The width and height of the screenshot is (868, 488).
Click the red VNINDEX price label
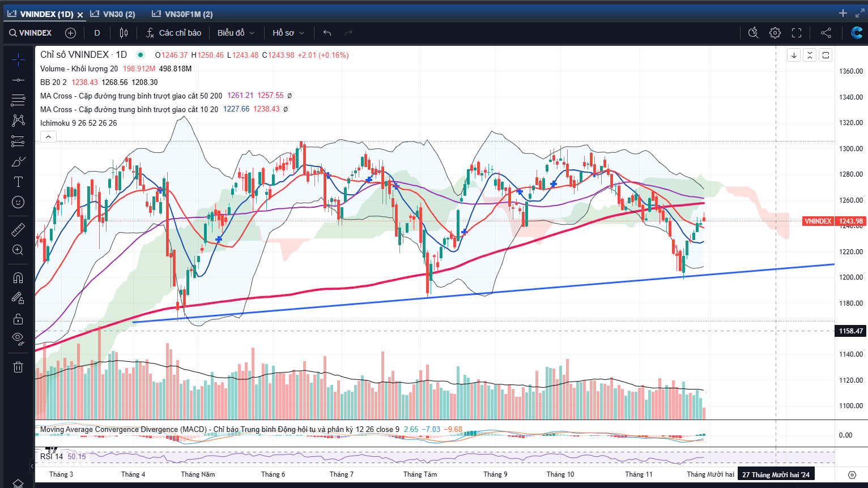tap(818, 221)
